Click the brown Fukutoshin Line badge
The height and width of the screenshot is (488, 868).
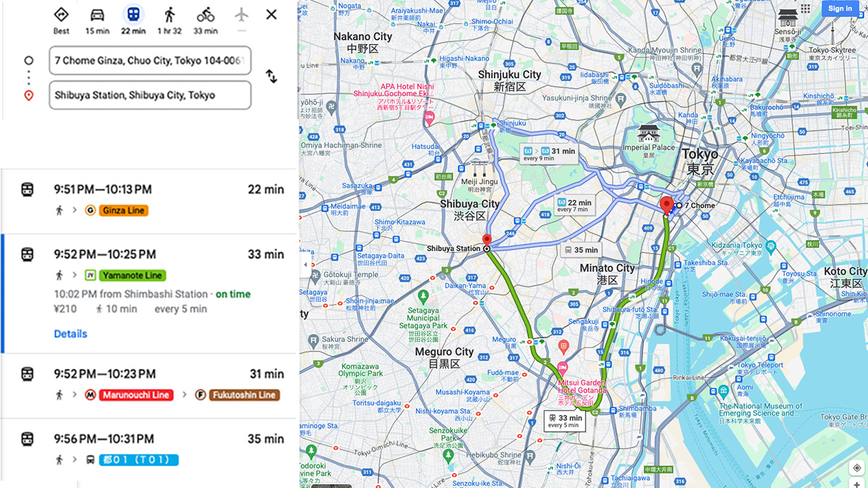coord(244,395)
